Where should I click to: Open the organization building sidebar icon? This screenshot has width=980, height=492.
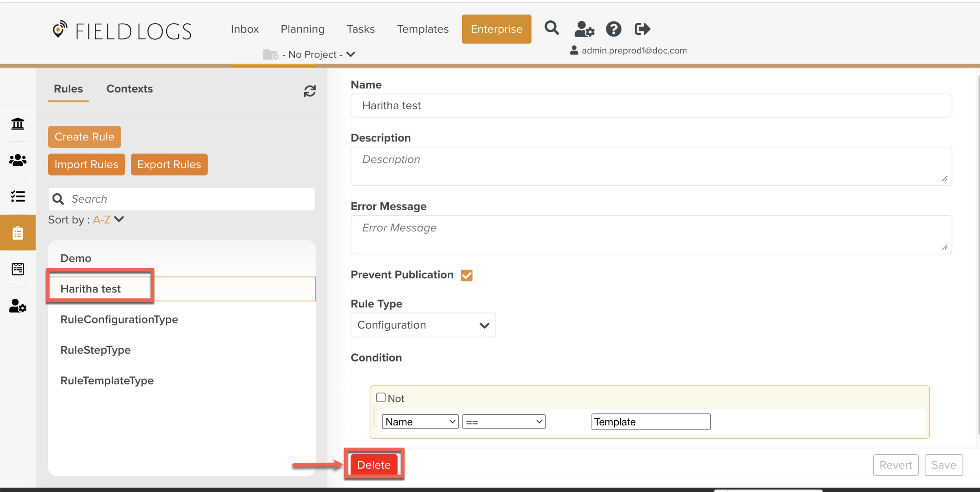[x=18, y=124]
